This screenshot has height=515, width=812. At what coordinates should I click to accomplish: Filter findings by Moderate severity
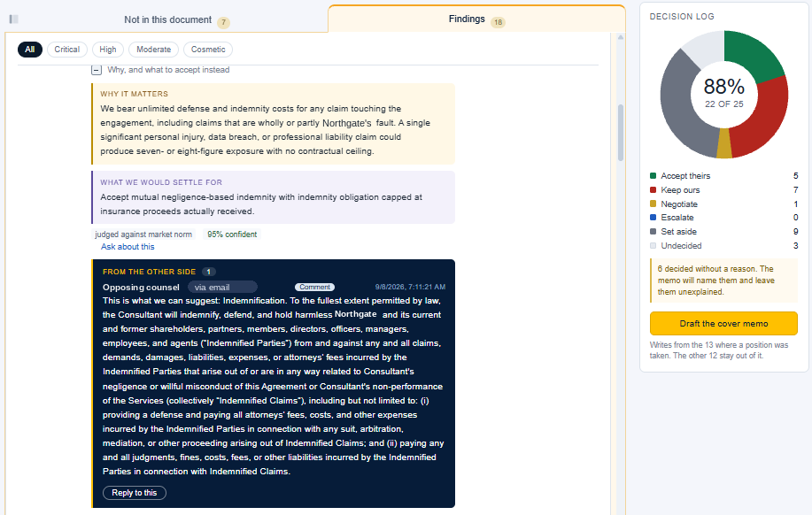(153, 50)
